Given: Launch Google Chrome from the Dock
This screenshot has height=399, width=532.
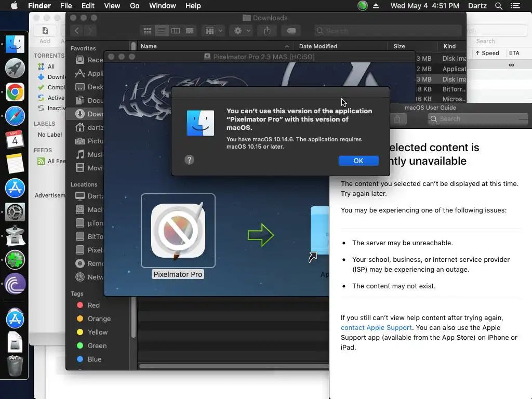Looking at the screenshot, I should coord(15,92).
